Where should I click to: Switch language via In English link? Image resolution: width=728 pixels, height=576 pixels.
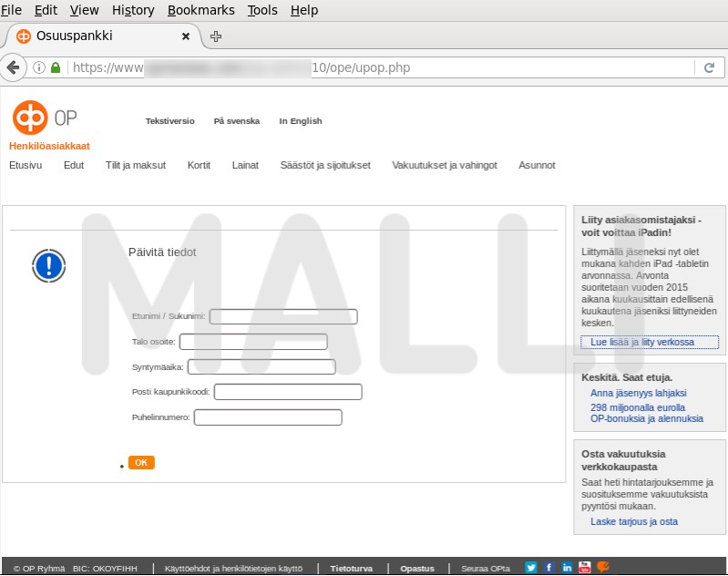pos(300,121)
